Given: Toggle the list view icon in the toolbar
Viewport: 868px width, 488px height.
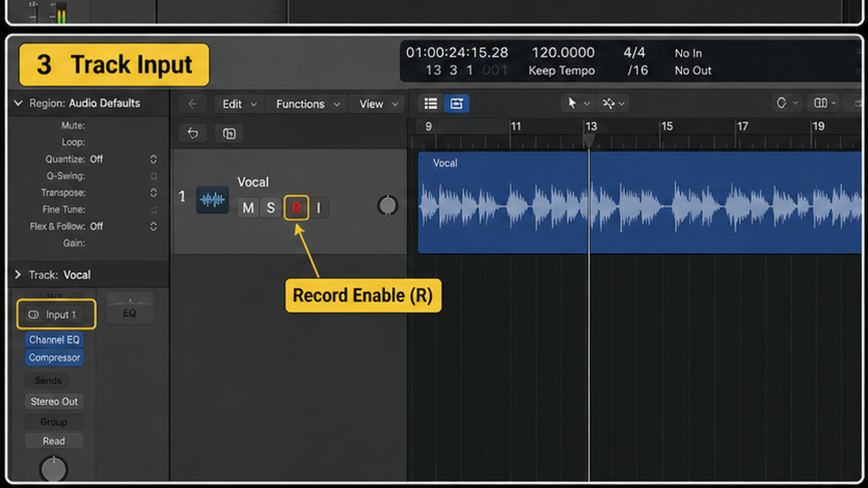Looking at the screenshot, I should tap(431, 104).
